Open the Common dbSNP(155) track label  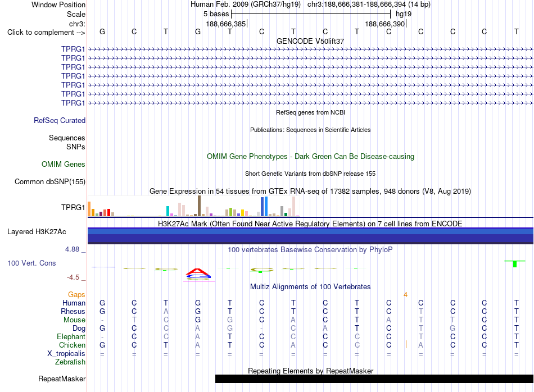click(x=50, y=182)
